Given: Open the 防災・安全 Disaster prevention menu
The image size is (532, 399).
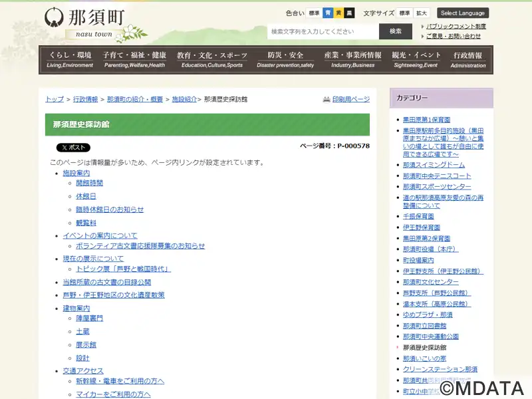Looking at the screenshot, I should [285, 60].
